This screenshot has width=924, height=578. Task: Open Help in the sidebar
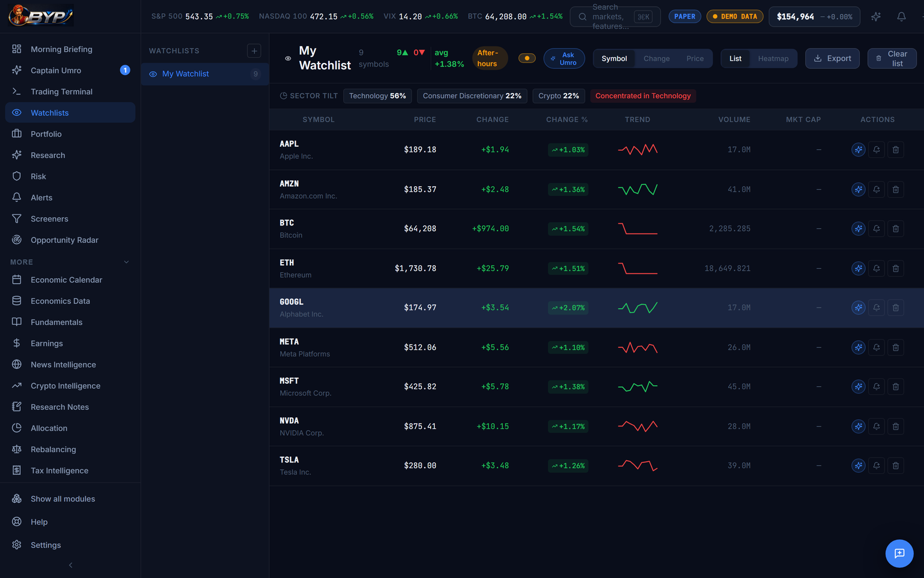[x=70, y=522]
